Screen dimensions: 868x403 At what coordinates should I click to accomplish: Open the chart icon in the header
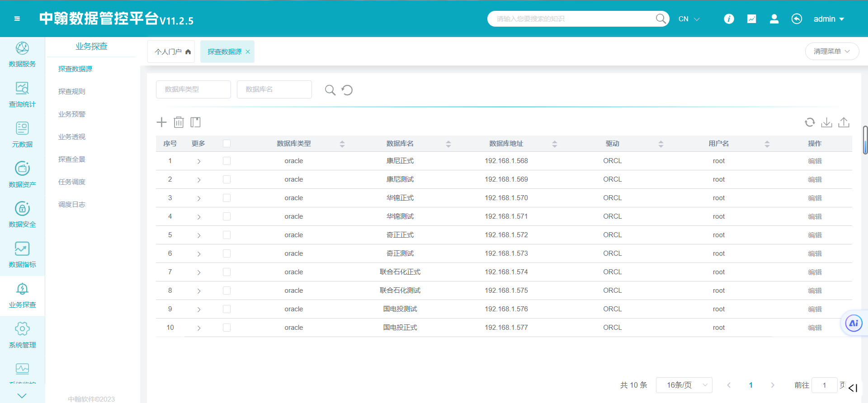click(751, 19)
